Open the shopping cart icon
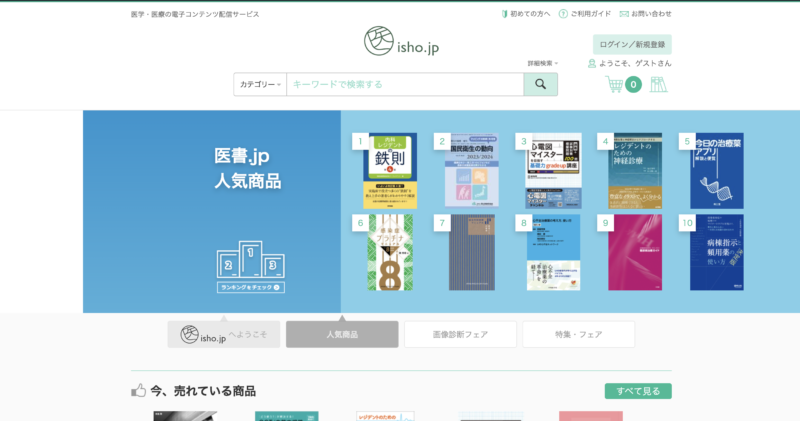Viewport: 800px width, 421px height. pyautogui.click(x=614, y=84)
